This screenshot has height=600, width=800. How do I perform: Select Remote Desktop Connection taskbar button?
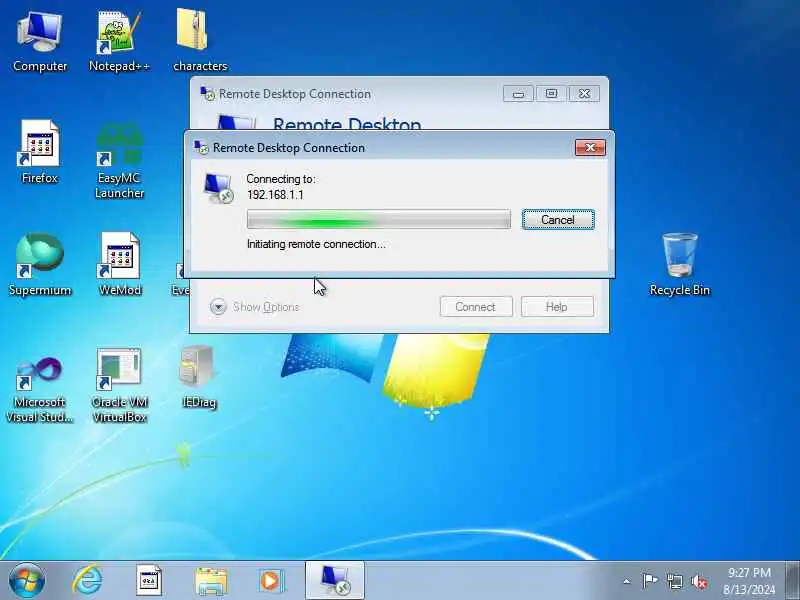335,581
